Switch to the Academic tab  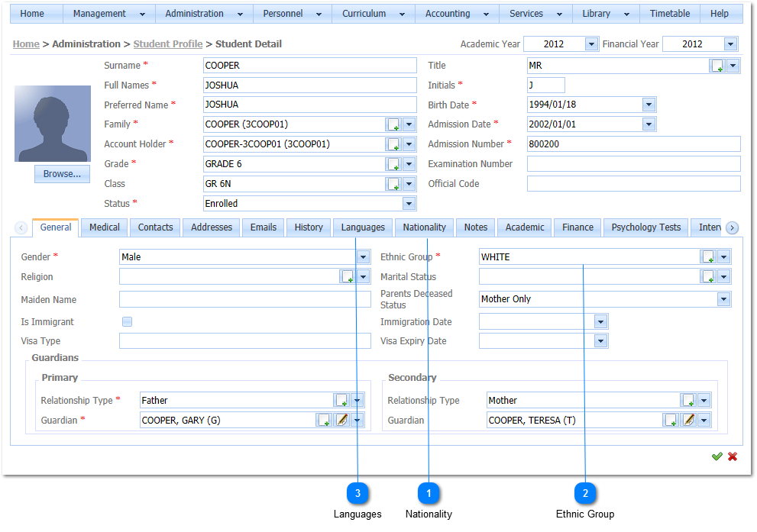[x=525, y=227]
